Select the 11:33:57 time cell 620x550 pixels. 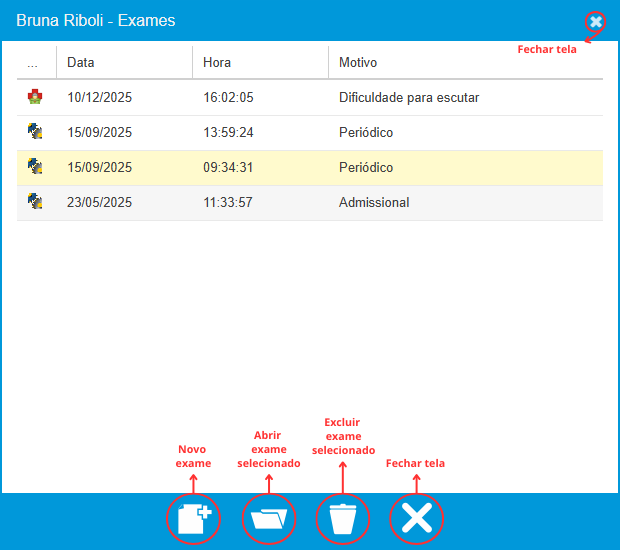[x=228, y=202]
